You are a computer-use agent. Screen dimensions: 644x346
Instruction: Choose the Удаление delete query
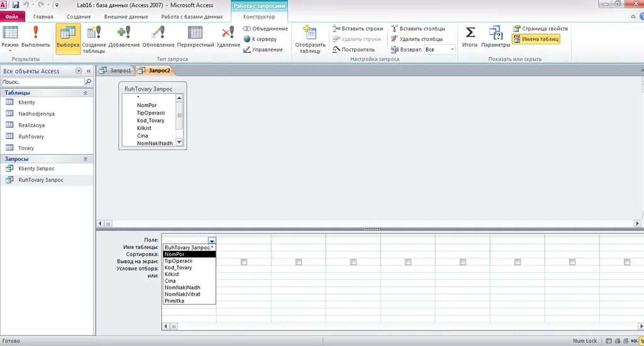[x=228, y=37]
